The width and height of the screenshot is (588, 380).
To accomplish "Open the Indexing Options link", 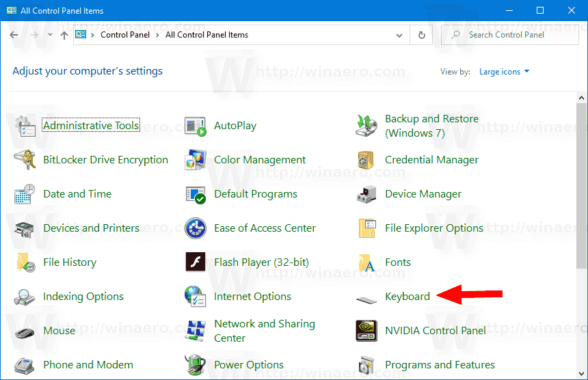I will click(x=83, y=297).
